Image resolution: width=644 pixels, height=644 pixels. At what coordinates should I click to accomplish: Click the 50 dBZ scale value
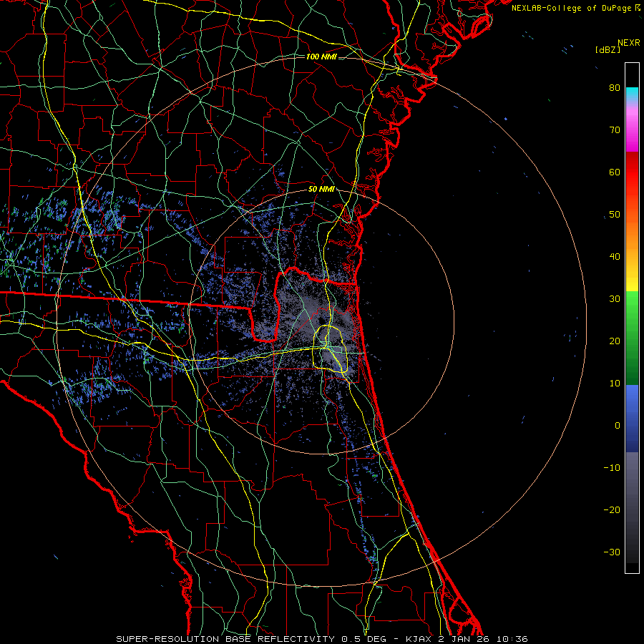615,215
